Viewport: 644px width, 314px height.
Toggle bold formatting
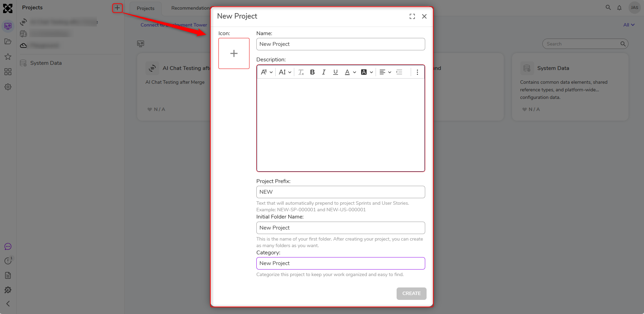point(312,72)
